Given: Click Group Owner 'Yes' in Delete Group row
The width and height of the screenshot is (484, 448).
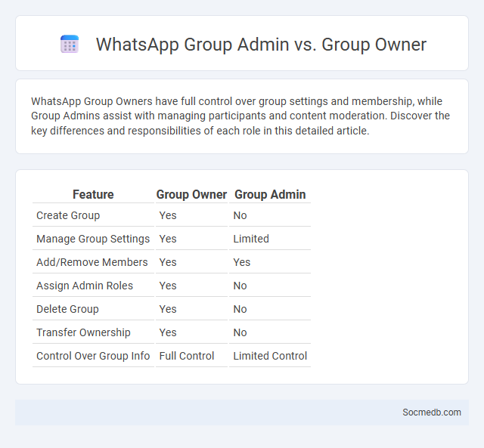Looking at the screenshot, I should (168, 309).
